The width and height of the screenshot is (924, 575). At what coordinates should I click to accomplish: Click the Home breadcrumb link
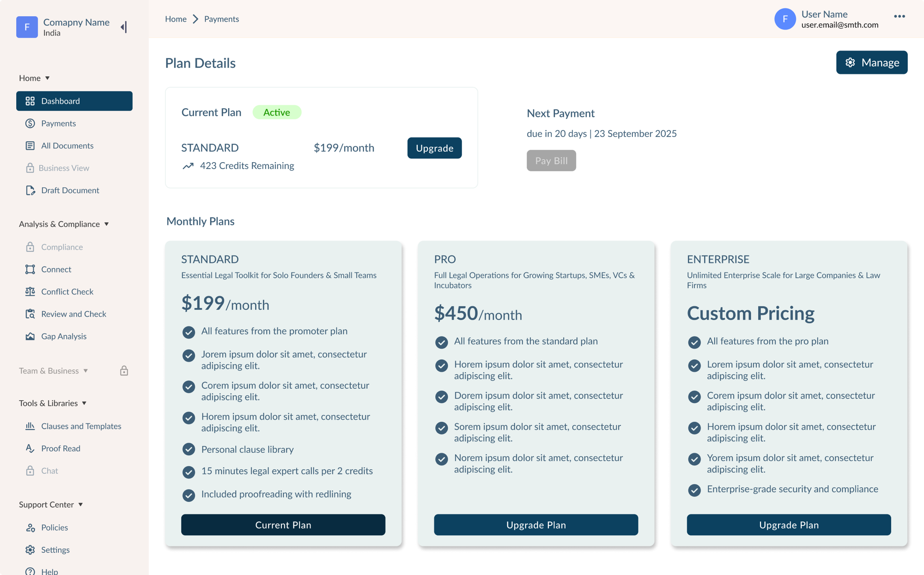pyautogui.click(x=176, y=19)
